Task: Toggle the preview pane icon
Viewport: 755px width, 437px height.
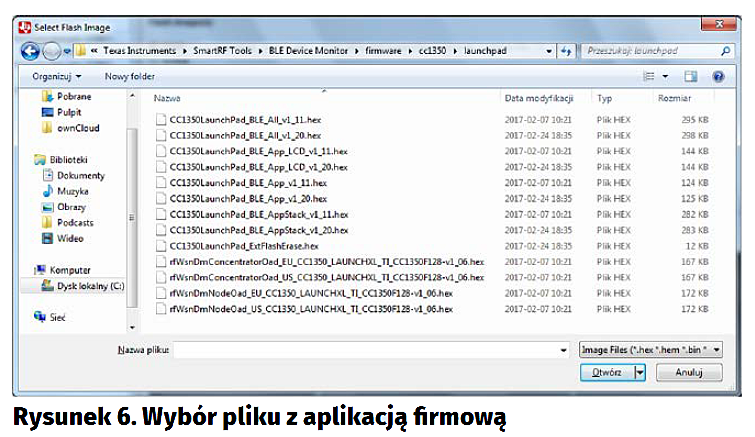Action: point(690,76)
